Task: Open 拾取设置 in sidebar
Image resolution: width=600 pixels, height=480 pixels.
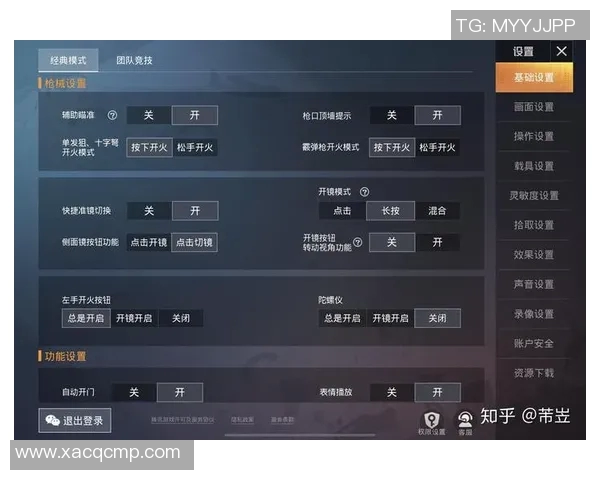Action: tap(534, 225)
